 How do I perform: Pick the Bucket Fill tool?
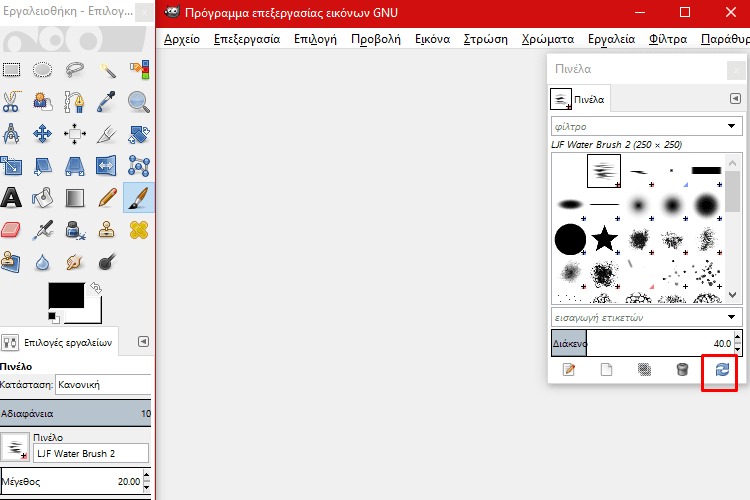[43, 198]
